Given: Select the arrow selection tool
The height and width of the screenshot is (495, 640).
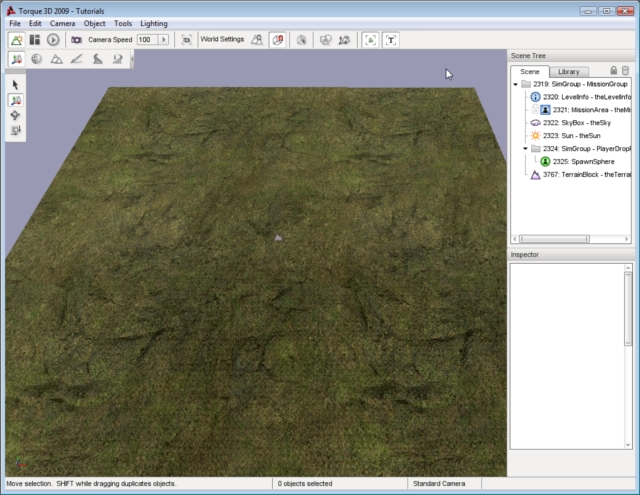Looking at the screenshot, I should 16,85.
